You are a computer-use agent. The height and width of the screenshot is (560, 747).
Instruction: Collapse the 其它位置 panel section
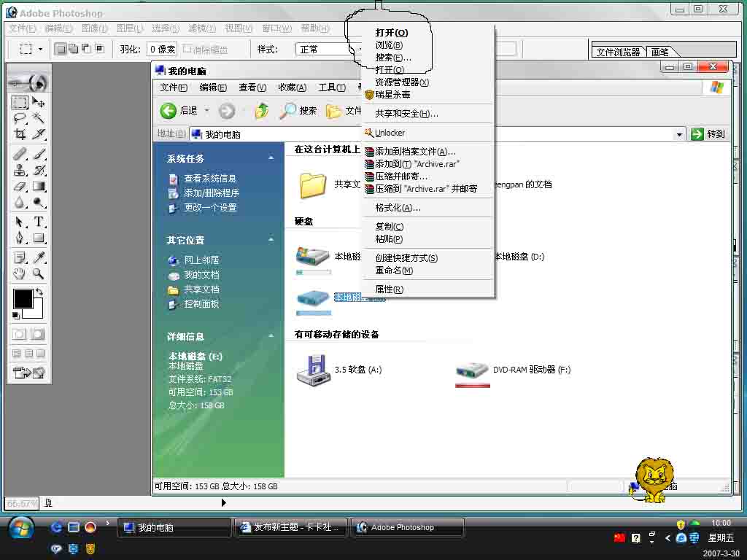pyautogui.click(x=271, y=239)
